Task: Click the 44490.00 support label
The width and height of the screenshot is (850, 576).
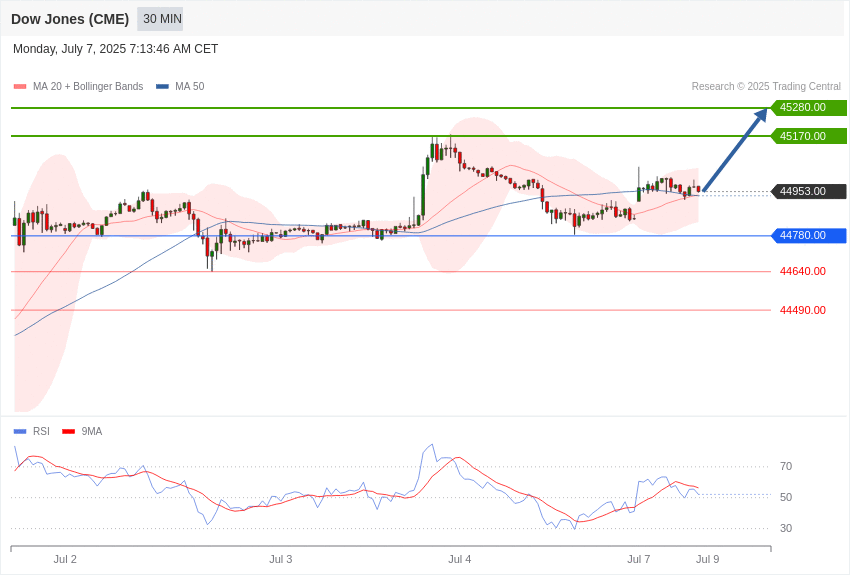Action: [803, 310]
